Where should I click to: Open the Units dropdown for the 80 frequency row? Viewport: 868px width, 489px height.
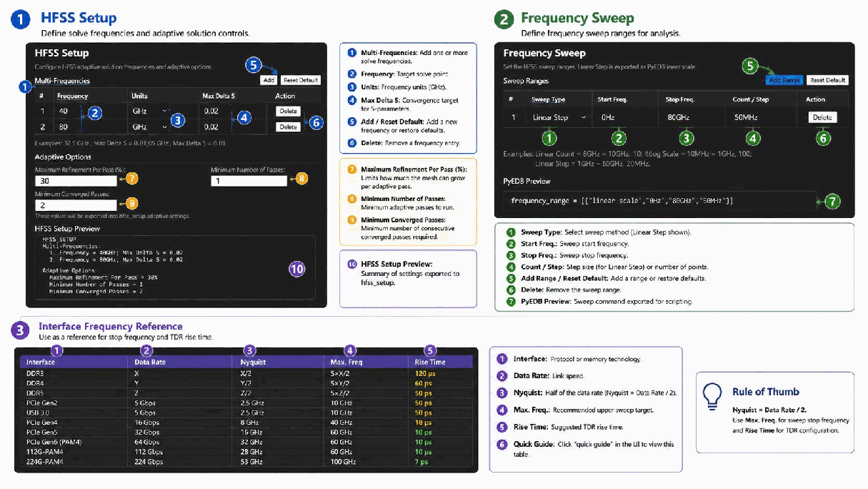tap(150, 127)
